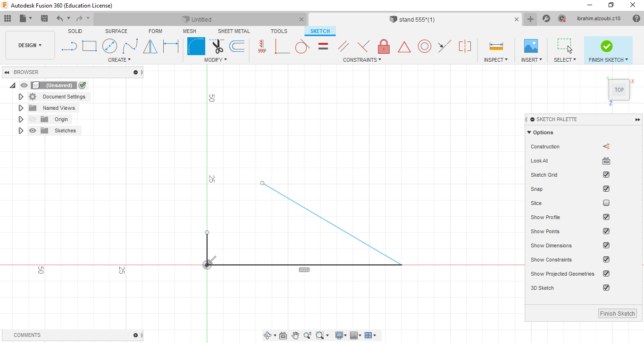Screen dimensions: 644x343
Task: Select the Center Diameter Circle tool
Action: click(x=109, y=46)
